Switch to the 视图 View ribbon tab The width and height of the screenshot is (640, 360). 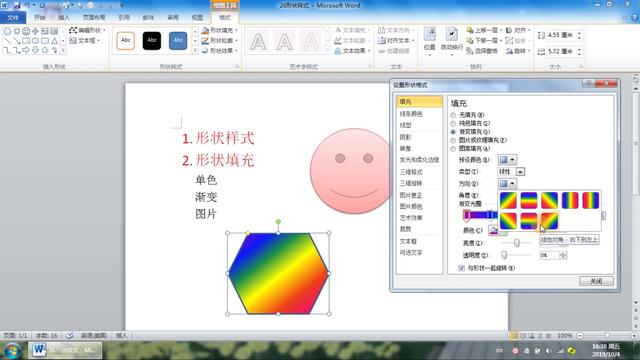197,18
